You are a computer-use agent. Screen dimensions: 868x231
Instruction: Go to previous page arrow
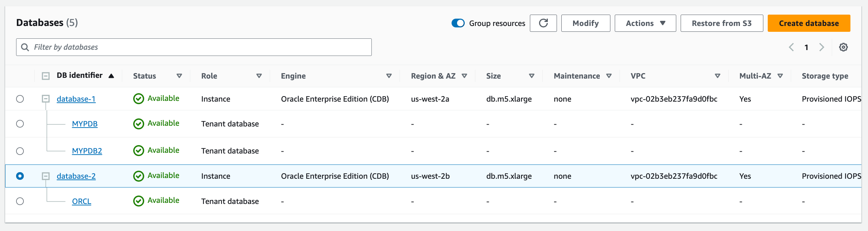pyautogui.click(x=791, y=47)
